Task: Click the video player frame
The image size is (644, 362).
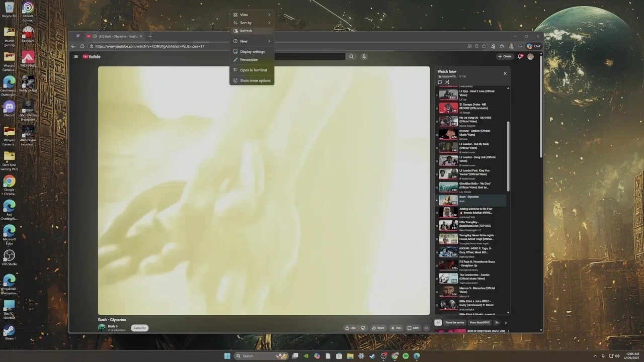Action: (x=264, y=191)
